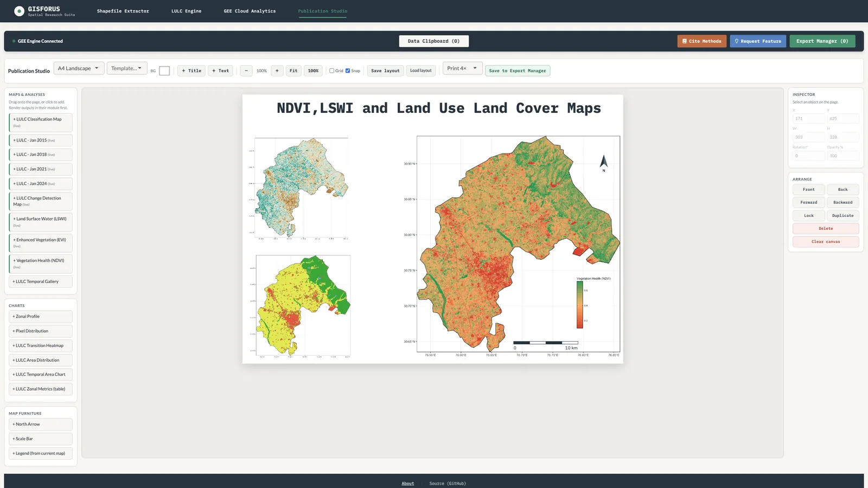Select the Publication Studio tab

tap(322, 11)
